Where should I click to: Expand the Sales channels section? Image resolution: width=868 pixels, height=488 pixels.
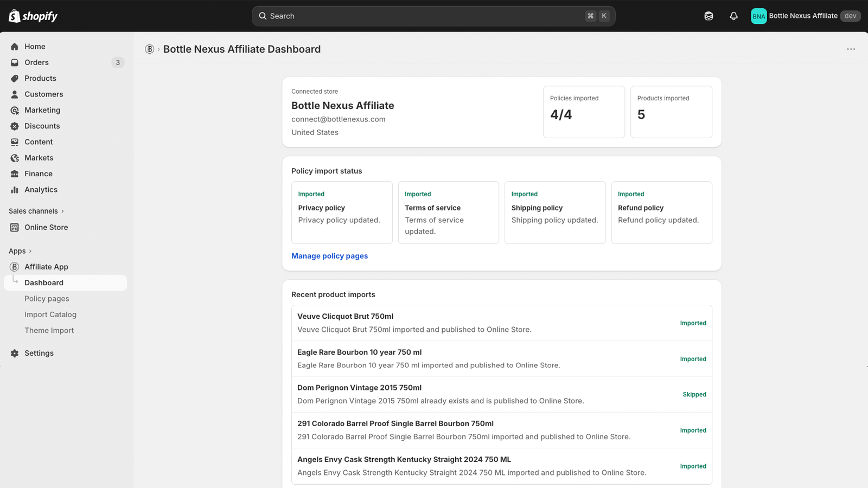pyautogui.click(x=36, y=211)
